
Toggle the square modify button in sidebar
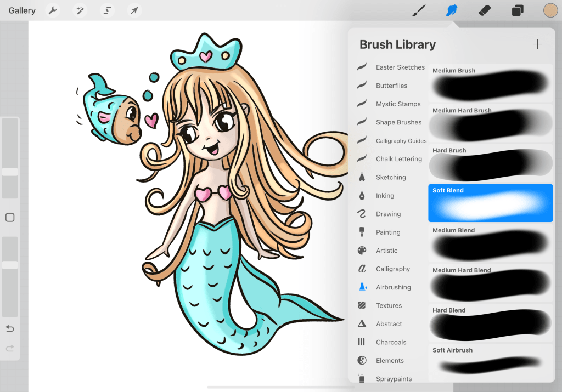click(10, 218)
